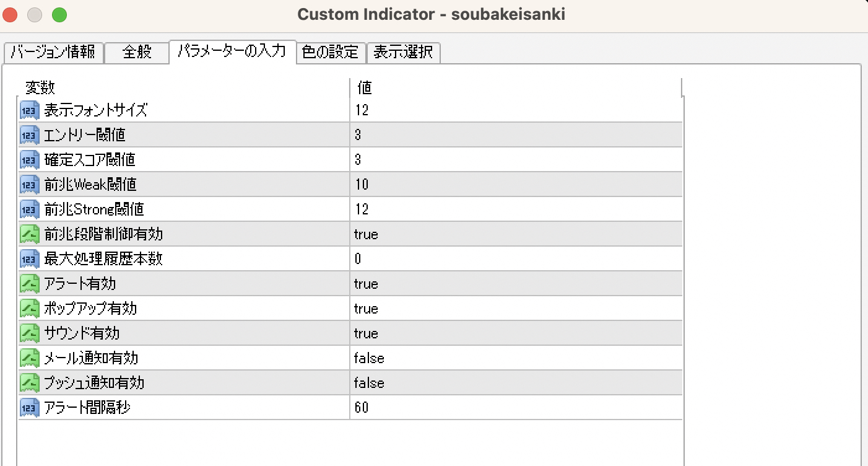Toggle the サウンド有効 true value
The height and width of the screenshot is (466, 868).
click(366, 333)
